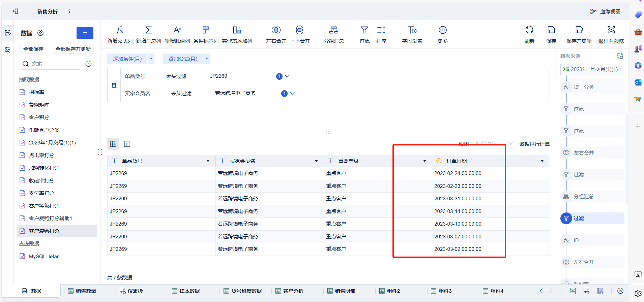644x302 pixels.
Task: Click the 新增汇总列 sigma icon
Action: pyautogui.click(x=148, y=30)
